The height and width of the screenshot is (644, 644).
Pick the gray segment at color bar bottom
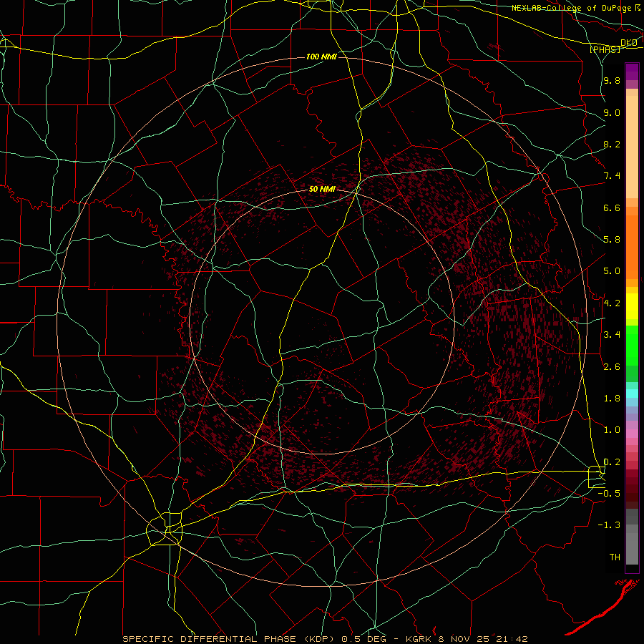pyautogui.click(x=632, y=548)
